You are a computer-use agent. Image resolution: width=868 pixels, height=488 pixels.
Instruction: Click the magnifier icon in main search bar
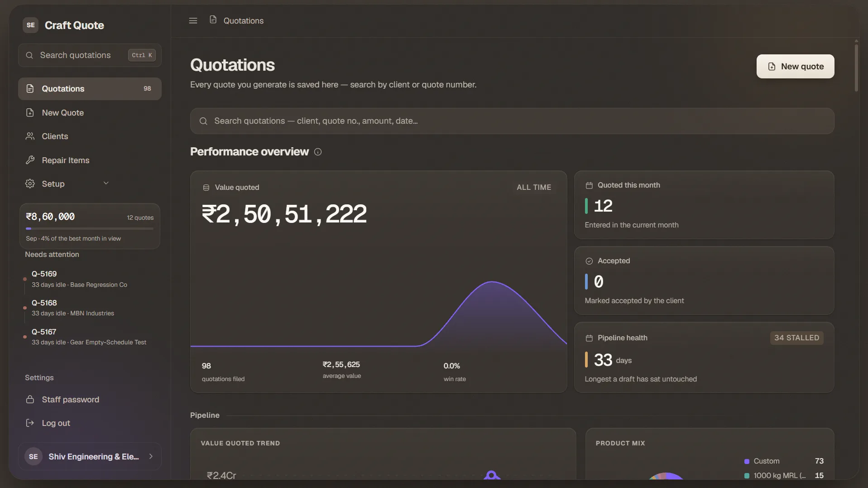point(203,121)
